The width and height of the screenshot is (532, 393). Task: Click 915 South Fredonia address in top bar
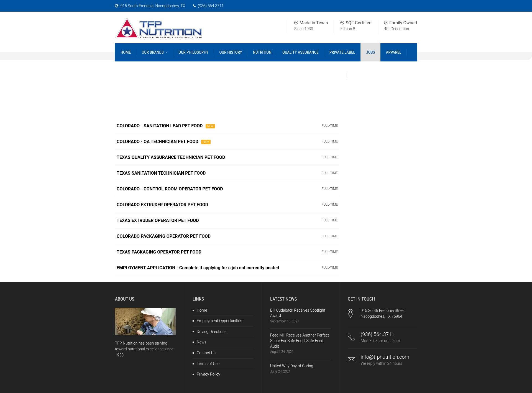pos(153,6)
